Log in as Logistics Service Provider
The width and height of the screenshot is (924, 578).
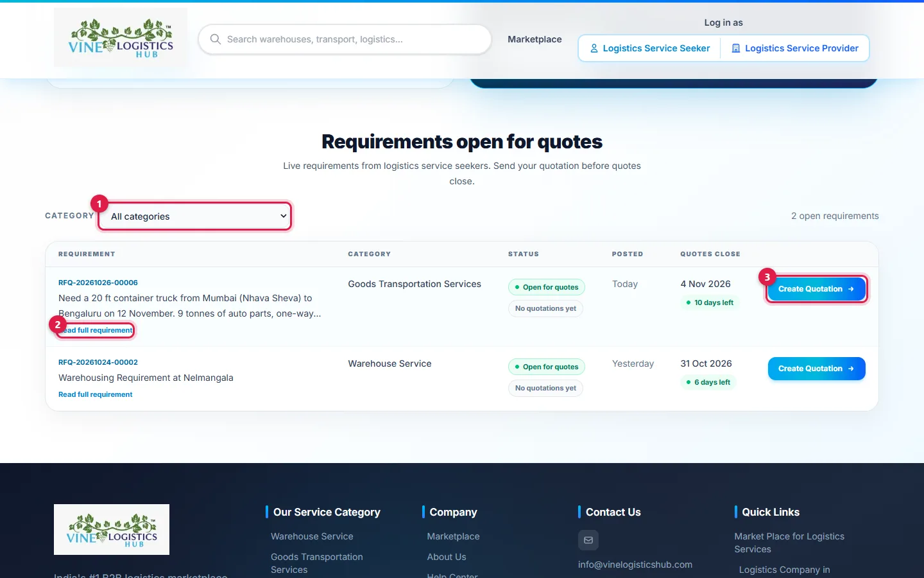click(x=795, y=48)
